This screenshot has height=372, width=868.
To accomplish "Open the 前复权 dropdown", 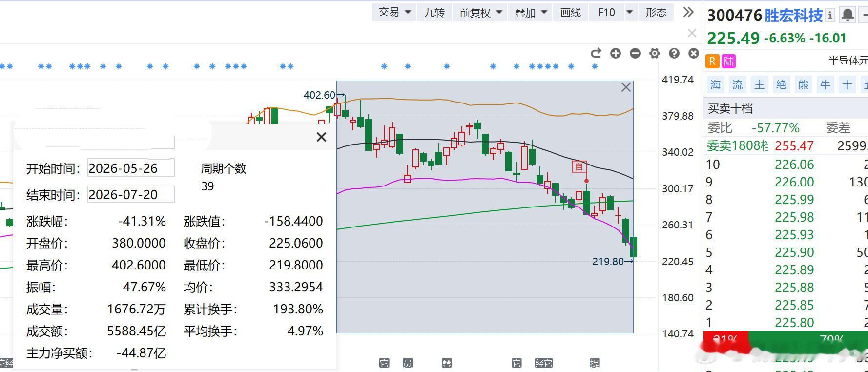I will tap(480, 12).
